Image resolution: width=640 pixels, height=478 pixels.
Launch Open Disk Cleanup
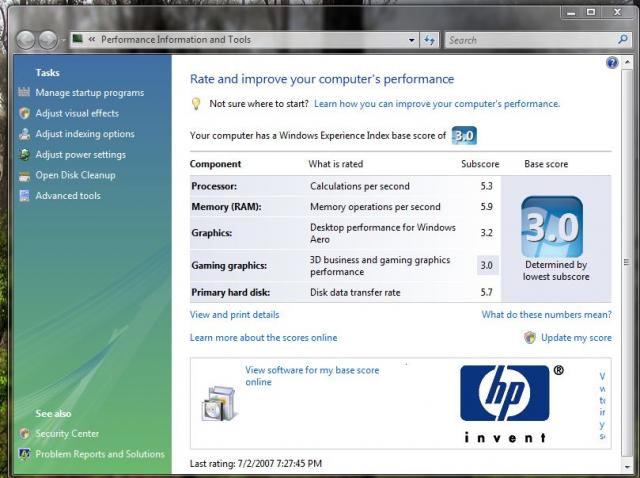75,175
